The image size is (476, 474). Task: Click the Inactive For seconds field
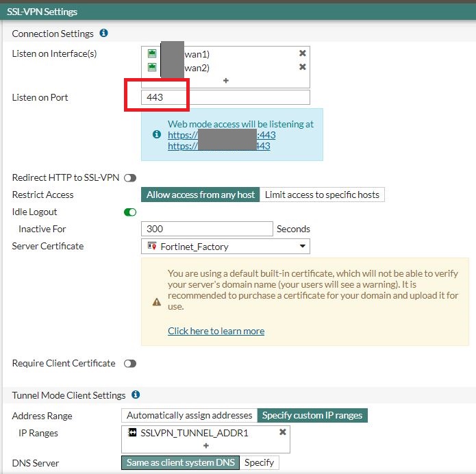click(x=207, y=229)
